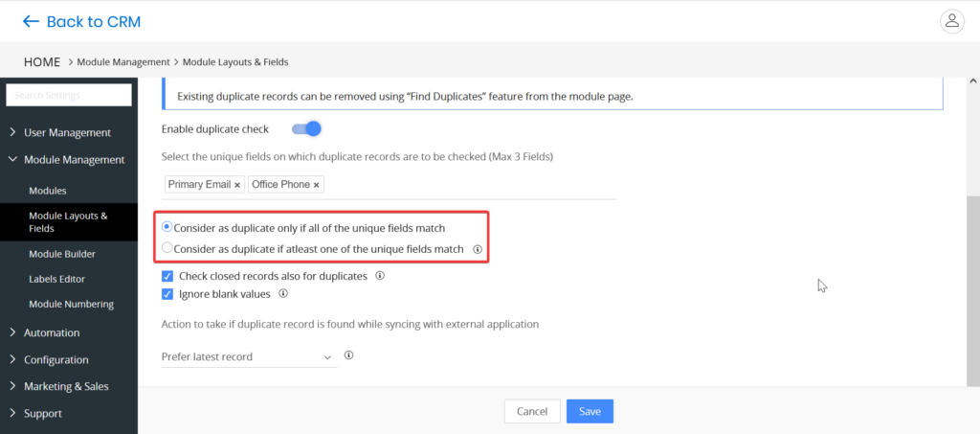980x434 pixels.
Task: Click info icon next to Check closed records
Action: (380, 276)
